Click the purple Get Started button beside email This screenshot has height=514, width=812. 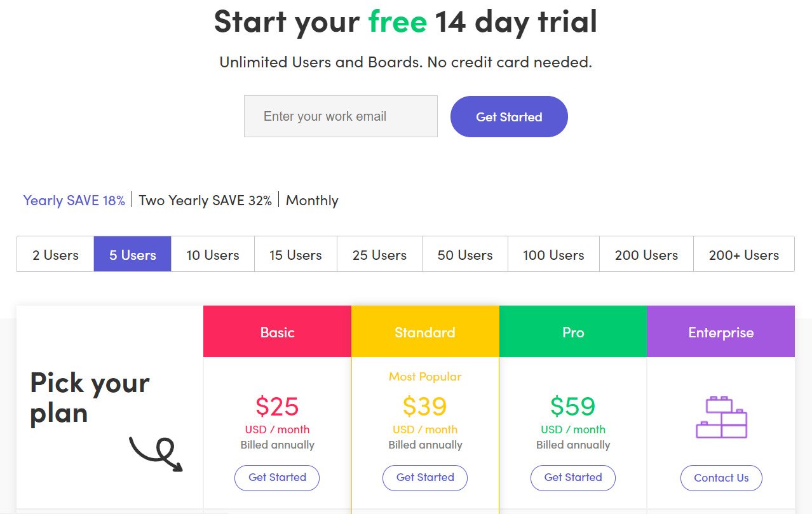pos(509,116)
